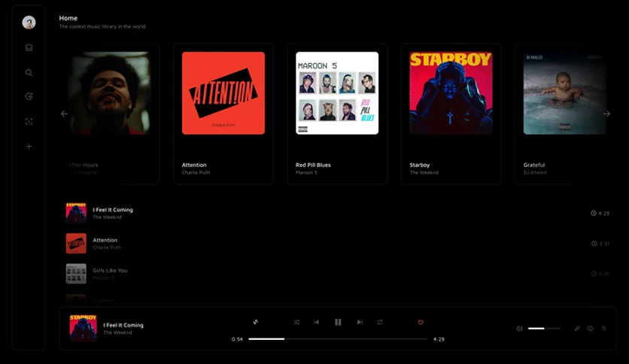629x364 pixels.
Task: Click Girls Like You track thumbnail
Action: click(x=76, y=274)
